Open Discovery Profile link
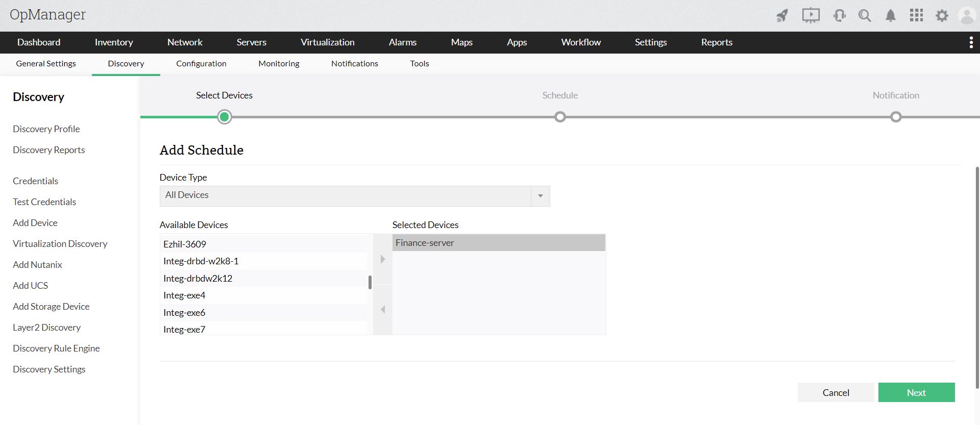This screenshot has height=425, width=980. click(x=46, y=129)
